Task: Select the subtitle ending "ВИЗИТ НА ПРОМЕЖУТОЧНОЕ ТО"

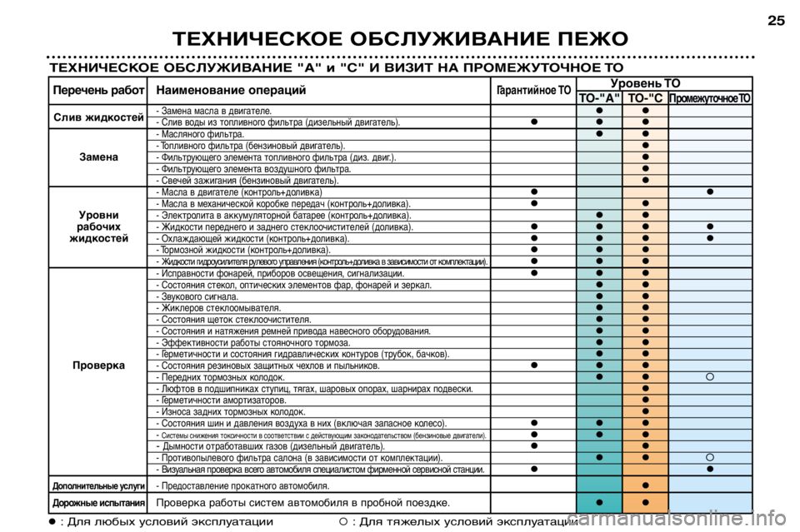Action: click(336, 67)
